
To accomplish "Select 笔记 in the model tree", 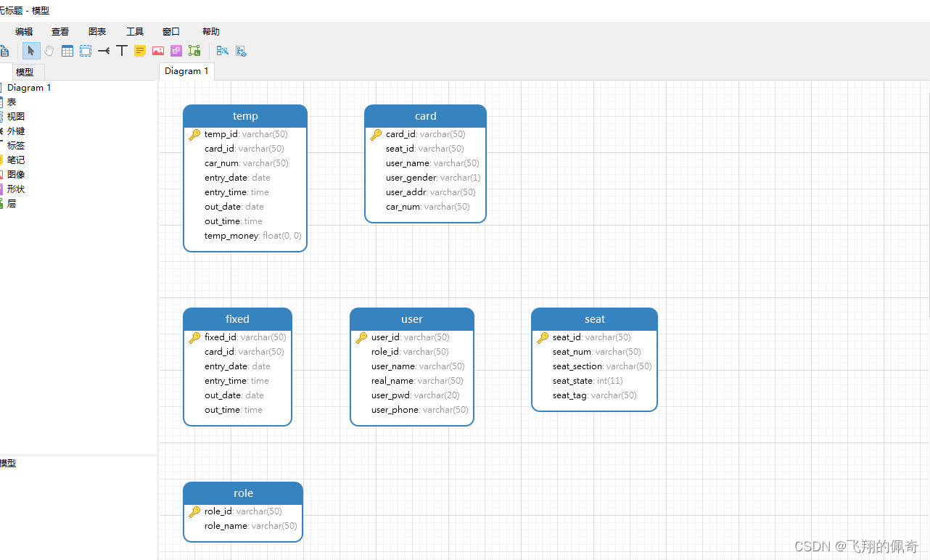I will (16, 160).
